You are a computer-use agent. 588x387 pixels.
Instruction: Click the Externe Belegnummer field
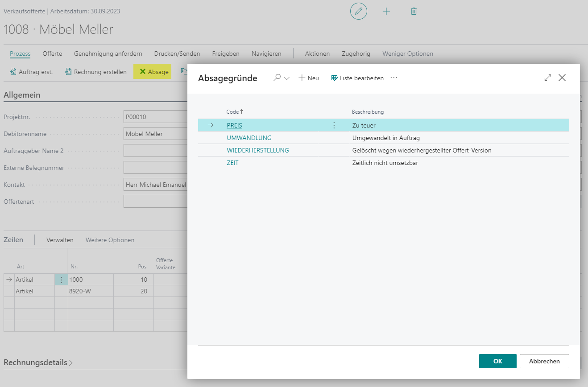[x=155, y=168]
